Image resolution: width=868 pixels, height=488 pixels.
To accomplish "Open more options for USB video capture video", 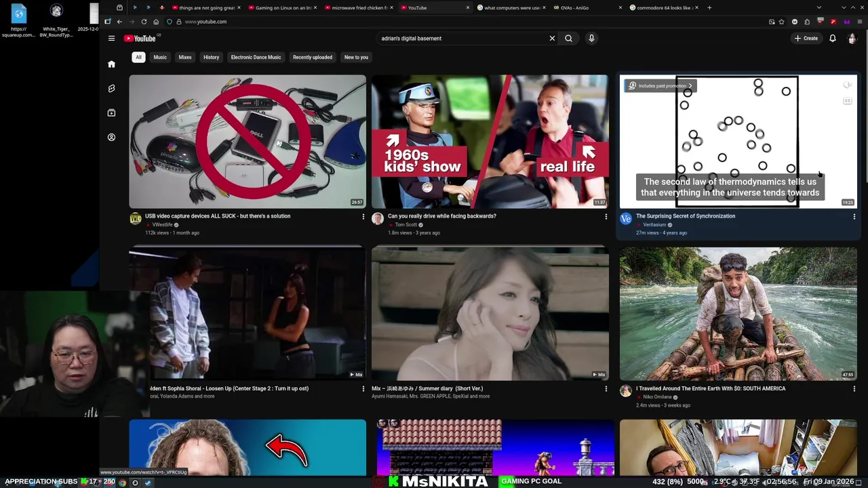I will (x=363, y=217).
